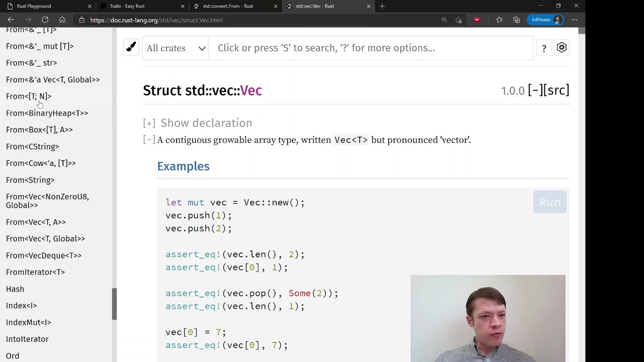This screenshot has width=644, height=362.
Task: Open IndexMut<I> sidebar link
Action: coord(28,322)
